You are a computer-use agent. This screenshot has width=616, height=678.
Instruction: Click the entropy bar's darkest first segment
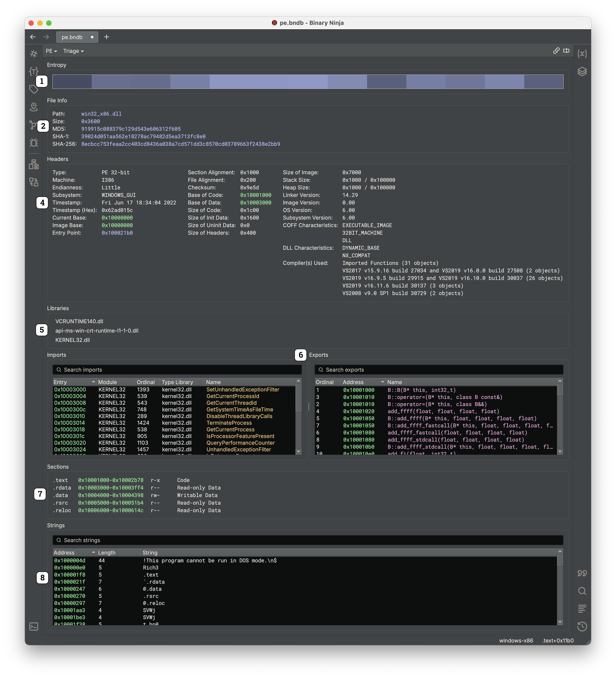click(72, 82)
